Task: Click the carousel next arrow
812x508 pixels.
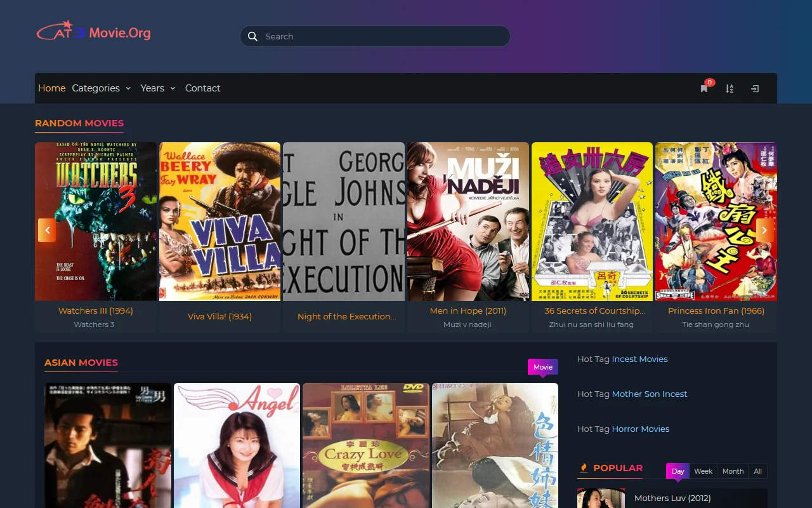Action: pyautogui.click(x=764, y=230)
